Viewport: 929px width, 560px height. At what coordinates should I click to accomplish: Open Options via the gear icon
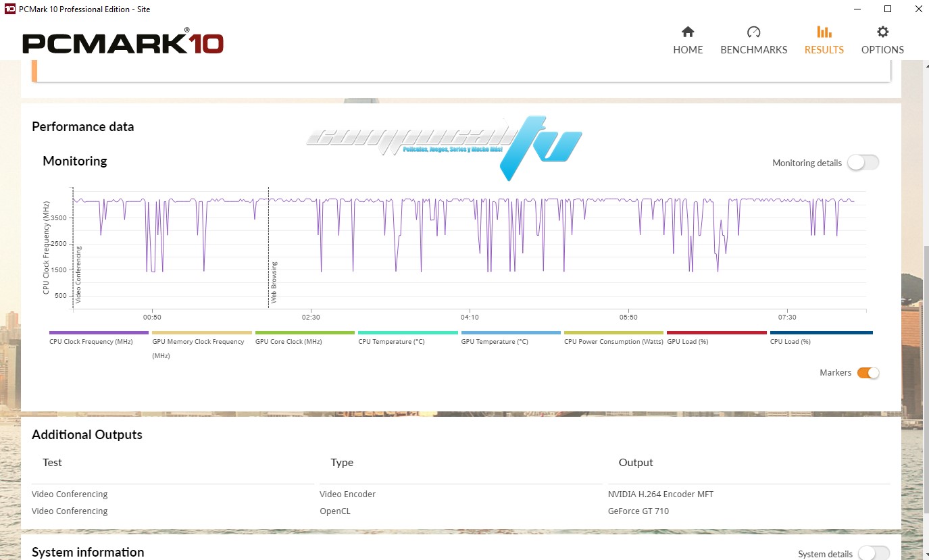click(882, 32)
